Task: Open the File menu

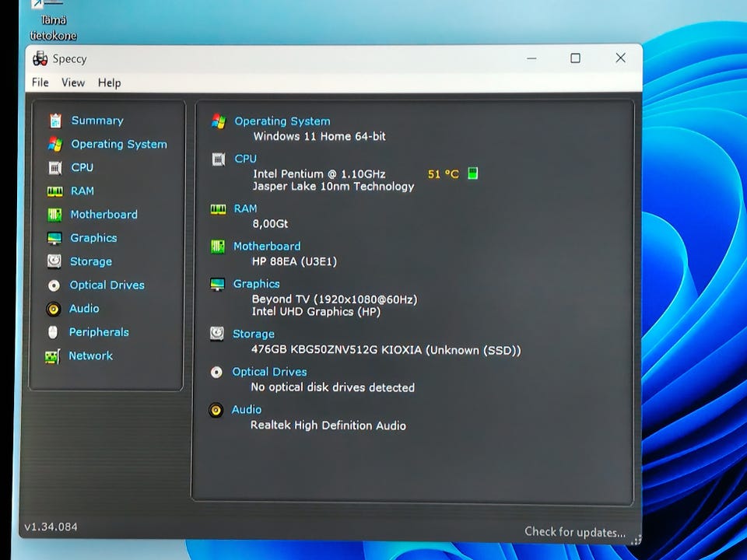Action: tap(40, 82)
